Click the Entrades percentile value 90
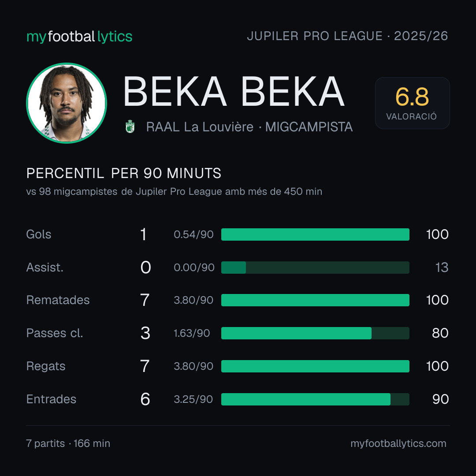476x476 pixels. 440,399
